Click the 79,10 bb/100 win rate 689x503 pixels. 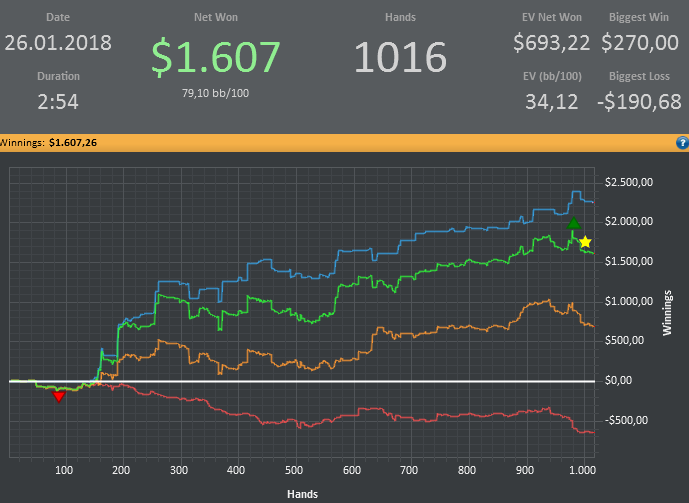[215, 93]
